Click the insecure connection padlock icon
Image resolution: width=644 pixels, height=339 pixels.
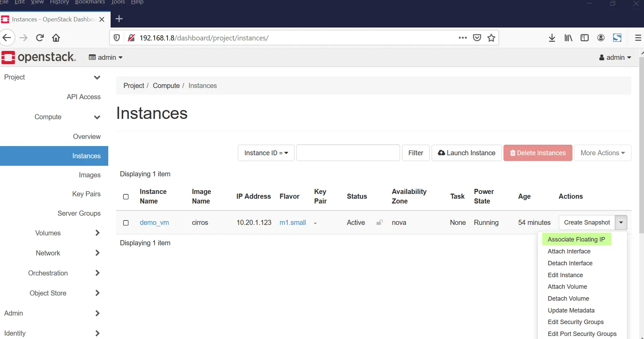[131, 38]
